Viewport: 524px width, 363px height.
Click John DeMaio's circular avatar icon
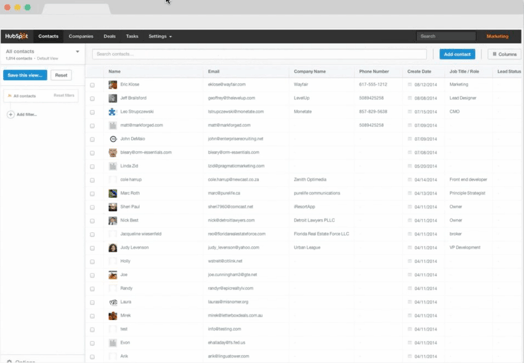coord(113,139)
